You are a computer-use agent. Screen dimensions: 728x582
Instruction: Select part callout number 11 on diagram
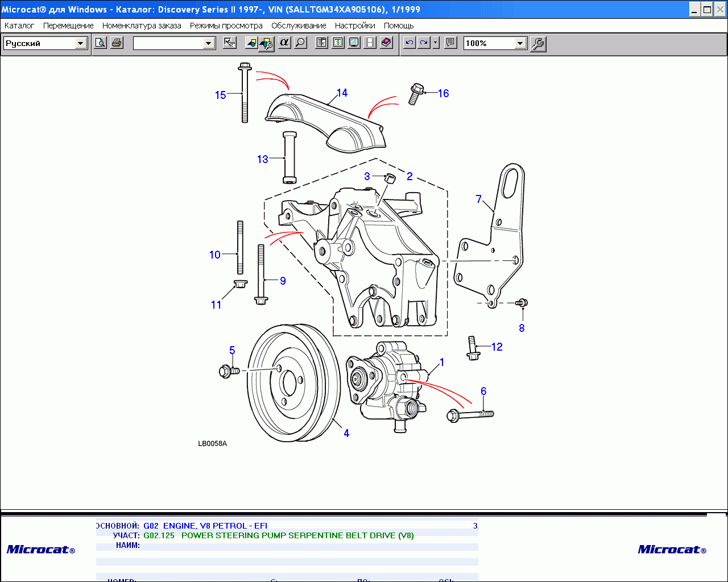[216, 305]
